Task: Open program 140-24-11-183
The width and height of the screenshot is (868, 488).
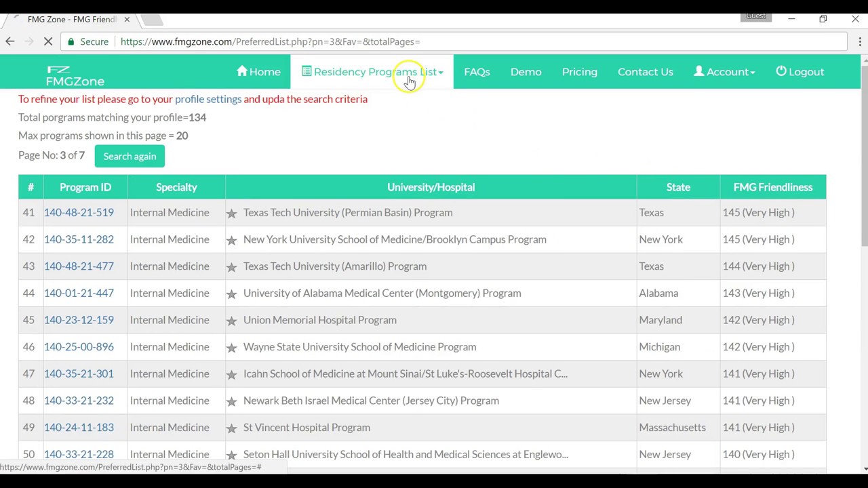Action: click(x=79, y=428)
